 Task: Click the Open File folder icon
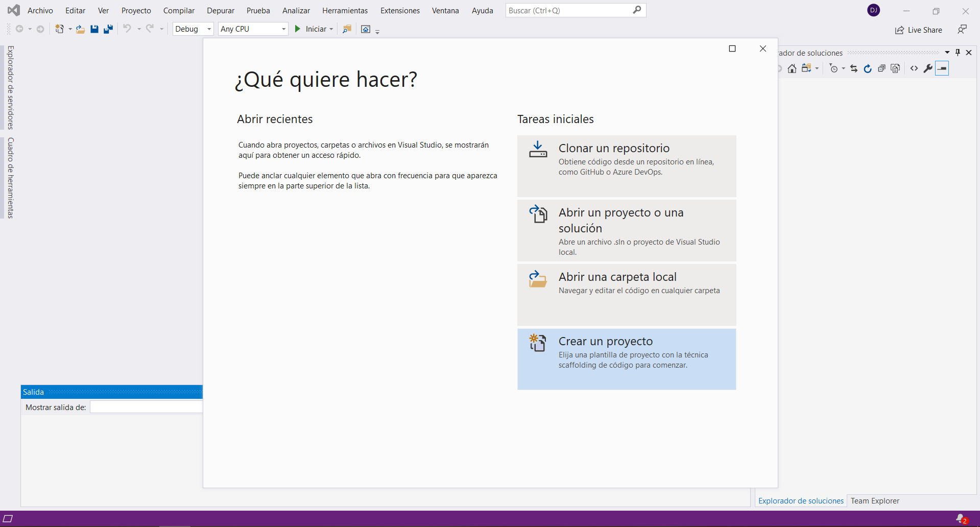pyautogui.click(x=80, y=29)
